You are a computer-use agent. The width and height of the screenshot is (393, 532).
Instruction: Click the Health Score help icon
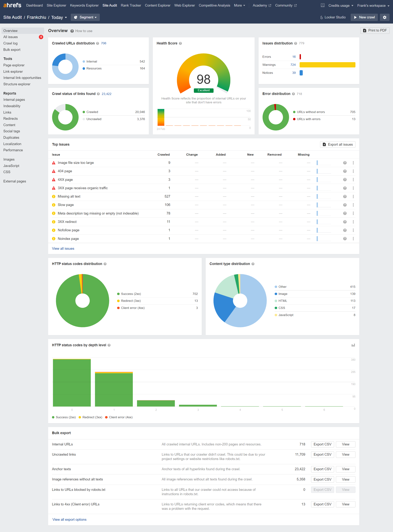[x=180, y=44]
